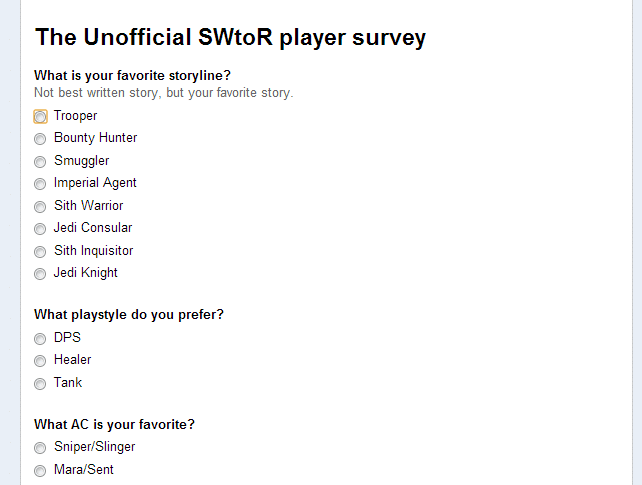
Task: Pick Jedi Knight as favorite story
Action: [x=40, y=274]
